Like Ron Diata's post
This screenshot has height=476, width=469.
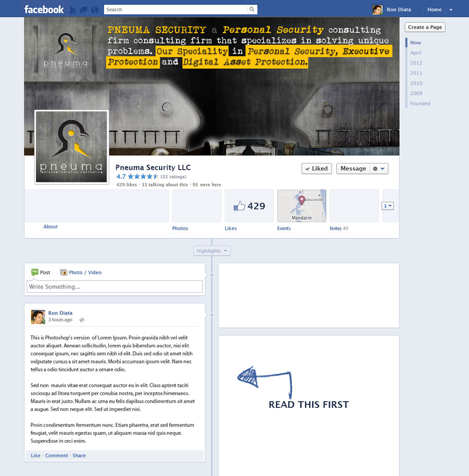click(x=35, y=455)
